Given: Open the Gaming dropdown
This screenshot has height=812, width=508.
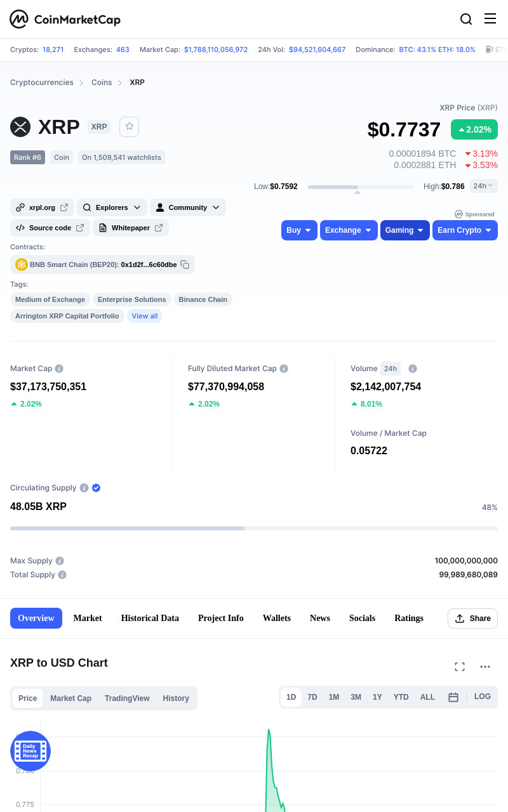Looking at the screenshot, I should pos(405,230).
